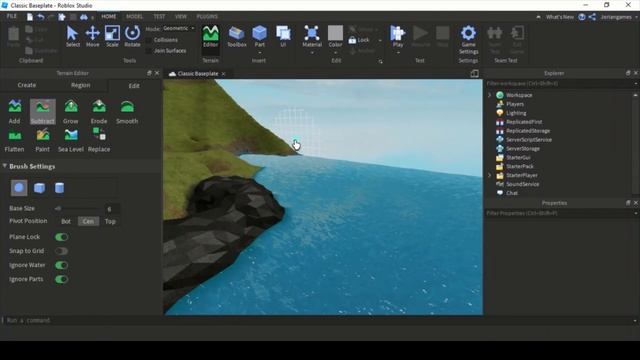
Task: Select the Subtract terrain tool
Action: [42, 111]
